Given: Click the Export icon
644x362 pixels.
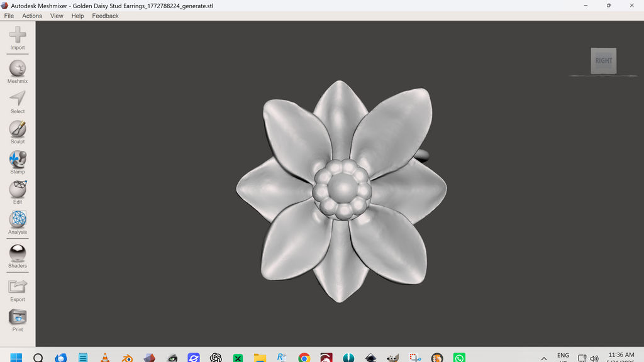Looking at the screenshot, I should pos(17,287).
